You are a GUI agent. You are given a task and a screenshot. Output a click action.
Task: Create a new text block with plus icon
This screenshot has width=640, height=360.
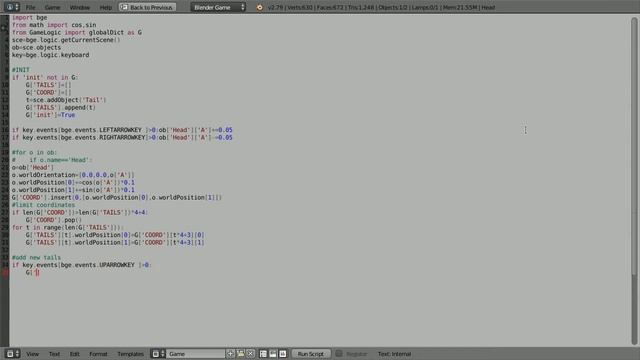[x=231, y=354]
